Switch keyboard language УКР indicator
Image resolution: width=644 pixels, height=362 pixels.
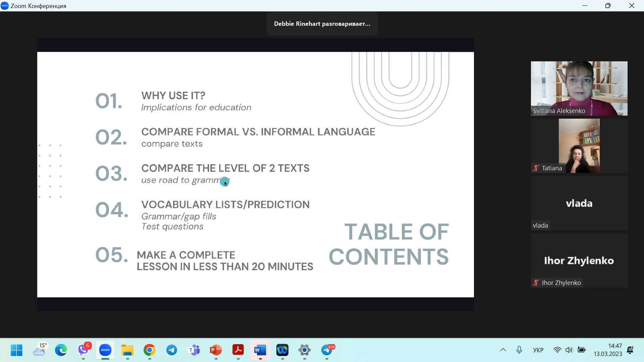pyautogui.click(x=538, y=350)
